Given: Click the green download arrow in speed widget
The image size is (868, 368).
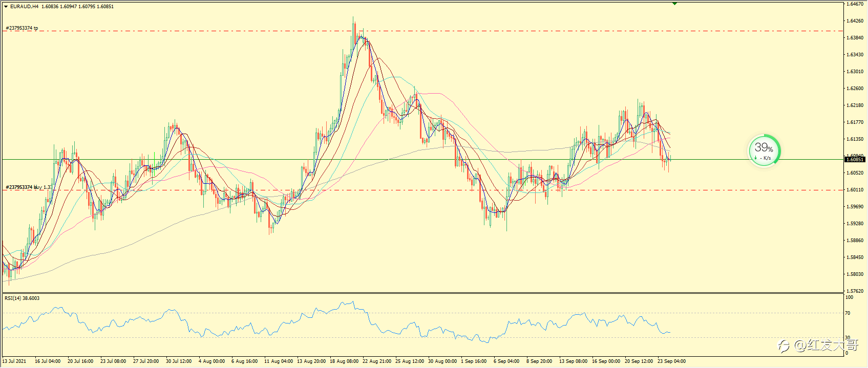Looking at the screenshot, I should pyautogui.click(x=755, y=158).
